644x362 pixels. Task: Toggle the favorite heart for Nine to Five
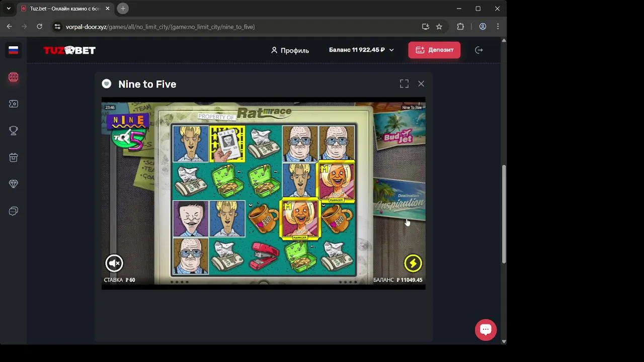point(106,84)
